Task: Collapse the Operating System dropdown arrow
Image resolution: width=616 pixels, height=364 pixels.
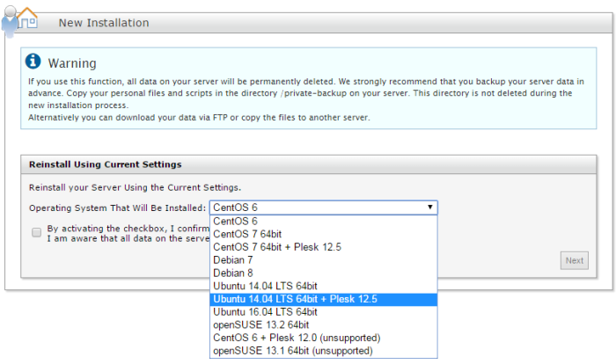Action: pyautogui.click(x=429, y=207)
